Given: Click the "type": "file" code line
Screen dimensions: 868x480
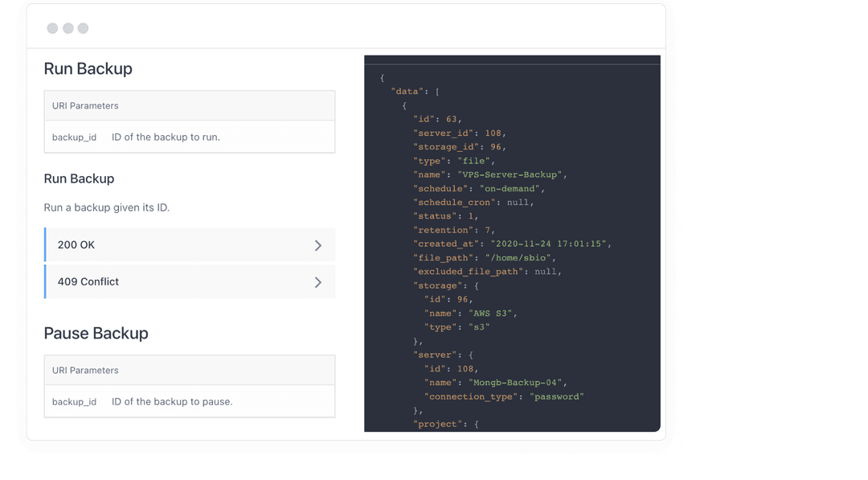Looking at the screenshot, I should 454,161.
